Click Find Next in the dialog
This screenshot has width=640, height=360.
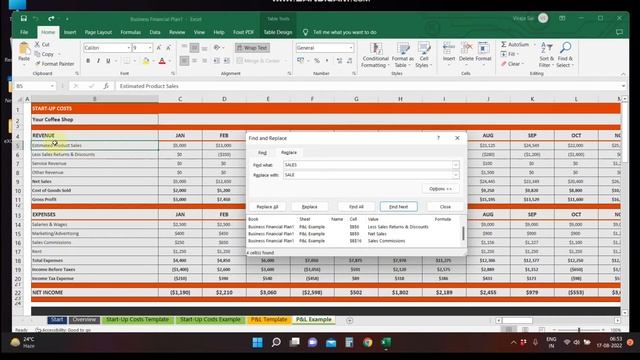[x=398, y=207]
